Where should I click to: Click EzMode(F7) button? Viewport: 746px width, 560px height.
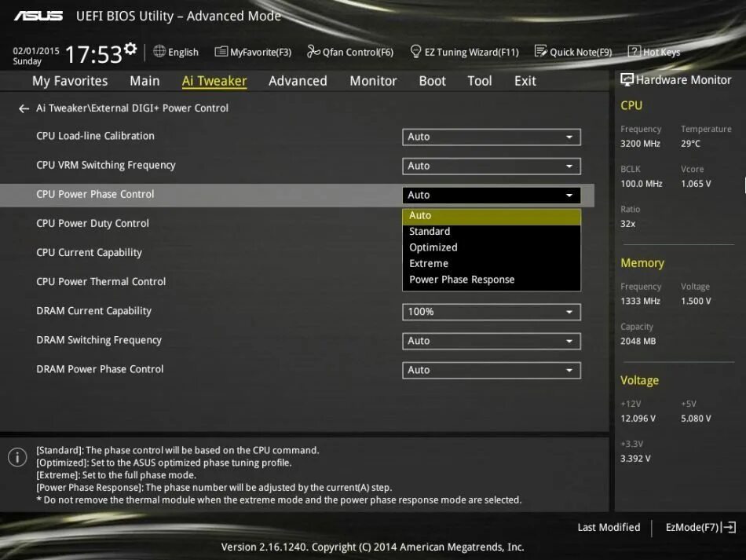(x=700, y=527)
